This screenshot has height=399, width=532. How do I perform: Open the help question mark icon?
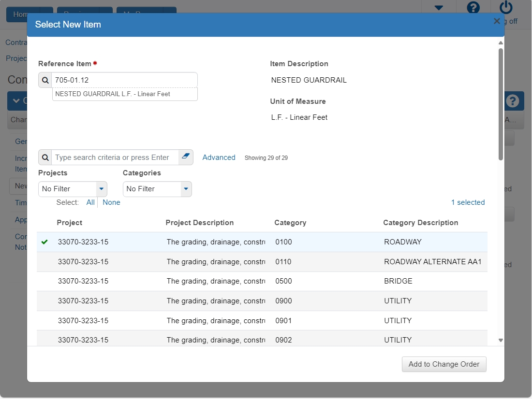coord(473,7)
